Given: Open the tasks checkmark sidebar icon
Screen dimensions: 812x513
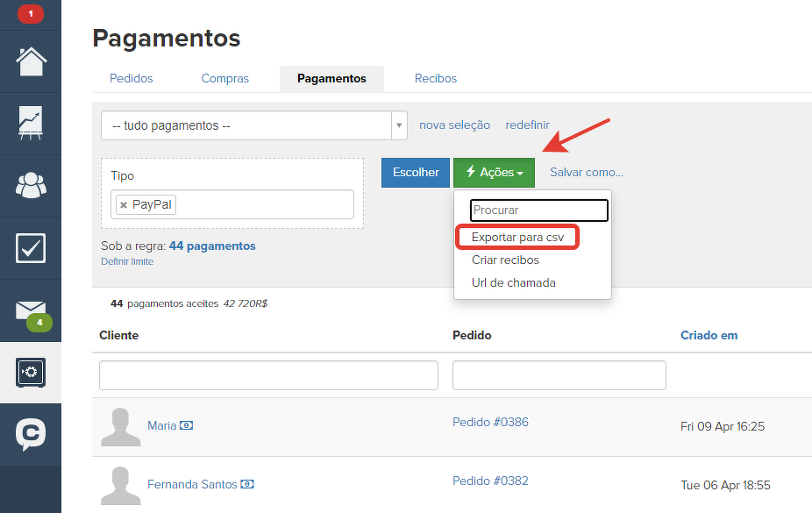Looking at the screenshot, I should pyautogui.click(x=31, y=248).
